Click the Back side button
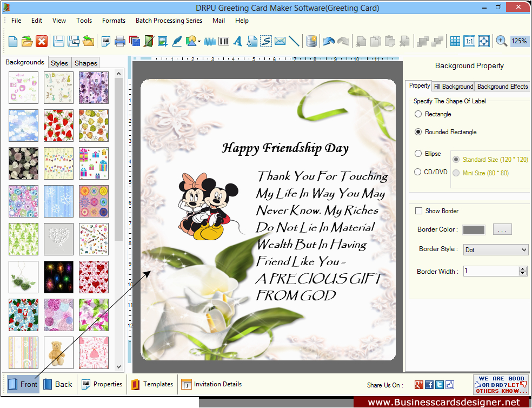532x408 pixels. coord(57,384)
